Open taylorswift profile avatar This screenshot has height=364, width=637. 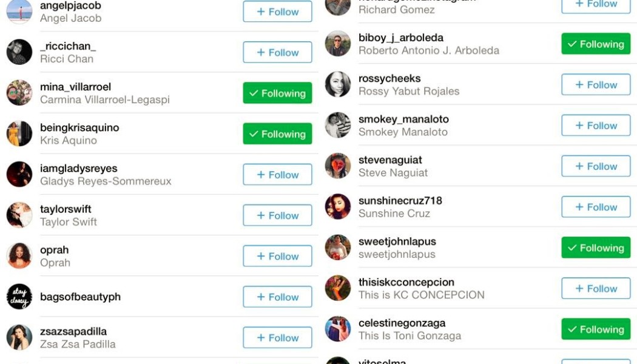pyautogui.click(x=19, y=215)
